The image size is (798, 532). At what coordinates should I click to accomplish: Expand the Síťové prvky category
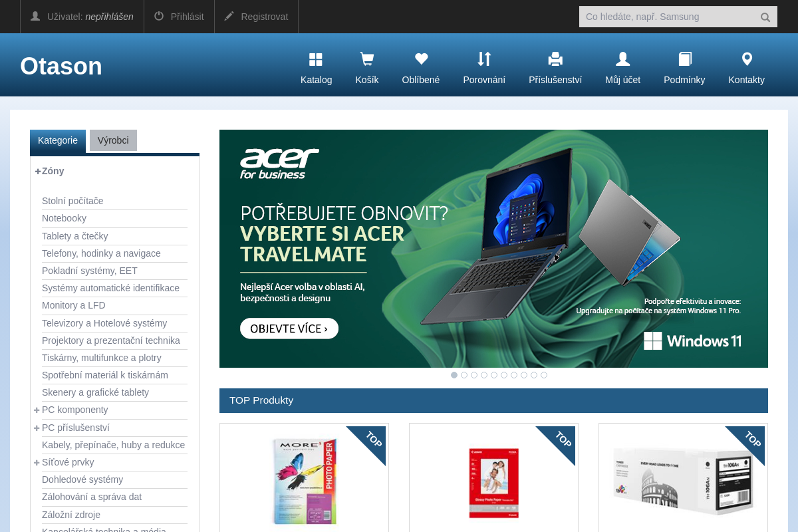(37, 463)
